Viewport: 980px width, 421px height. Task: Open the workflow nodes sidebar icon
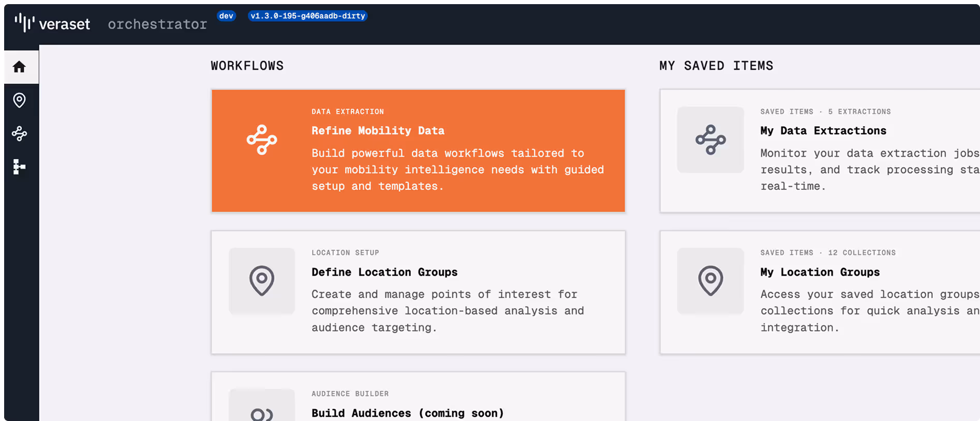point(19,133)
